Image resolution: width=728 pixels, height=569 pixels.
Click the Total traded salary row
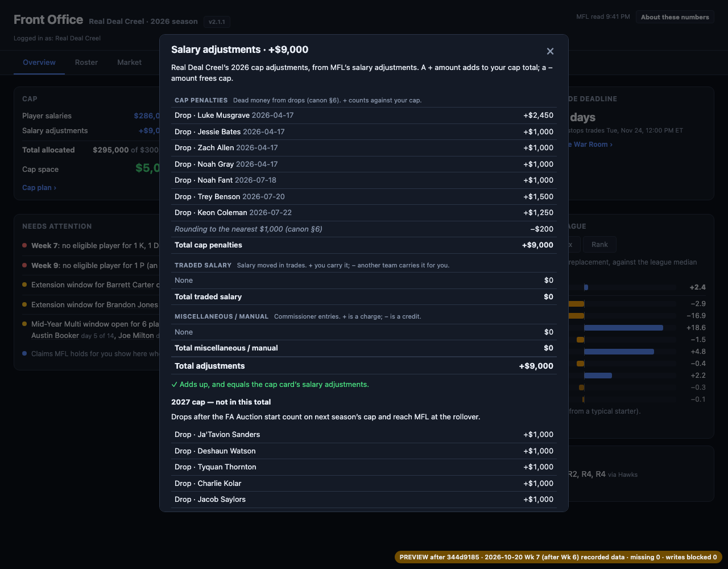pos(364,296)
